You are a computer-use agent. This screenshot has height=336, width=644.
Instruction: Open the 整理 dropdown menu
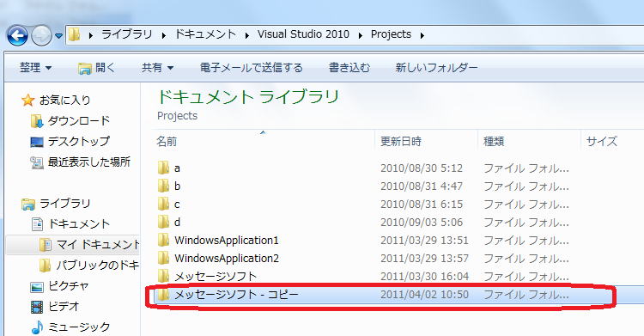pos(36,67)
